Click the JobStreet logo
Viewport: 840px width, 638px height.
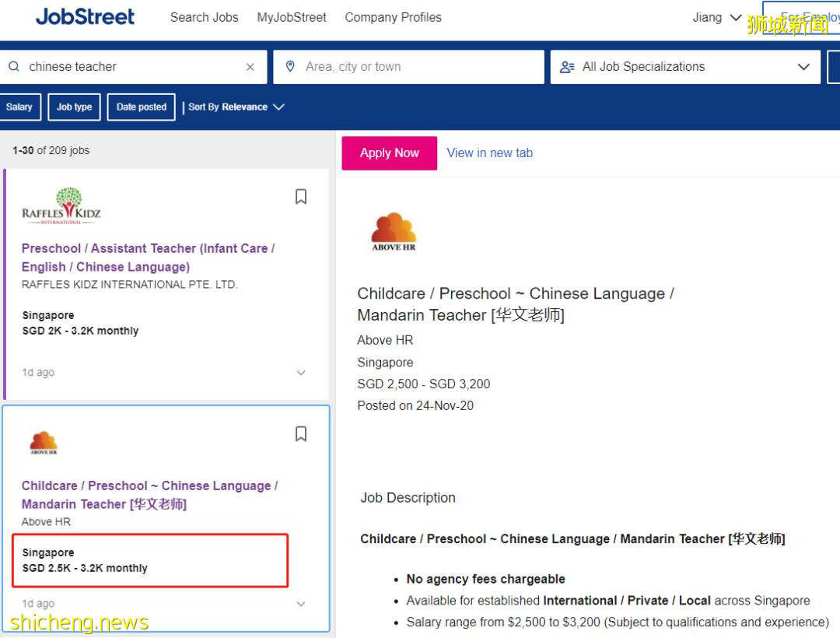(85, 17)
